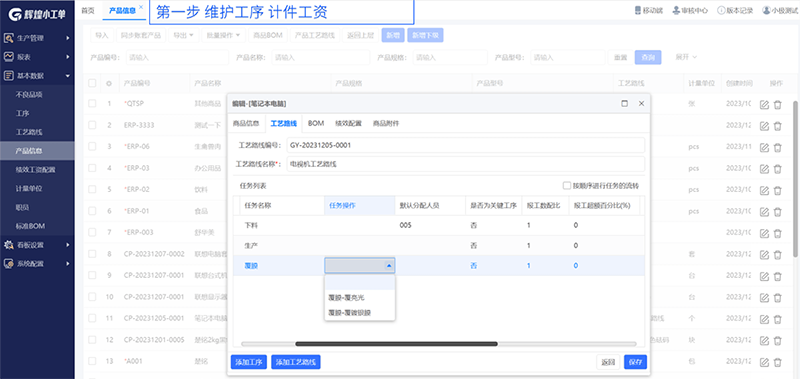Click delete trash icon for ERP-06 row
This screenshot has width=800, height=379.
(x=778, y=147)
